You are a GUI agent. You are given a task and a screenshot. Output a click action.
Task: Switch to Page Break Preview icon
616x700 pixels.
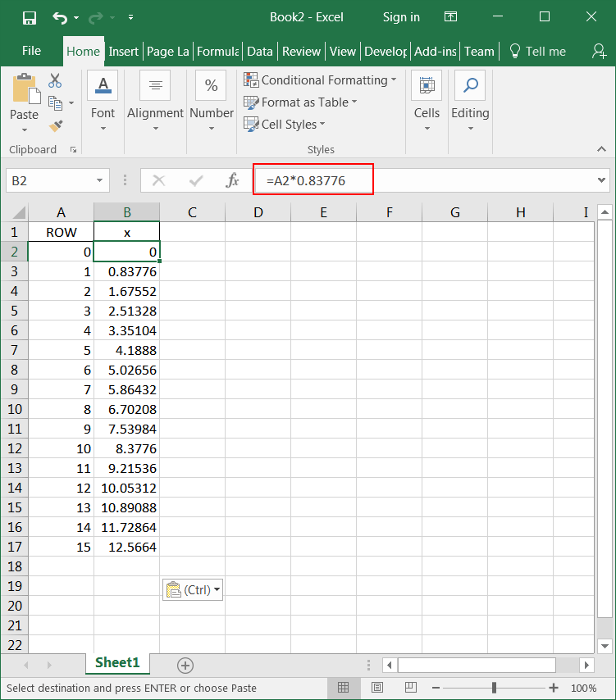(x=410, y=688)
